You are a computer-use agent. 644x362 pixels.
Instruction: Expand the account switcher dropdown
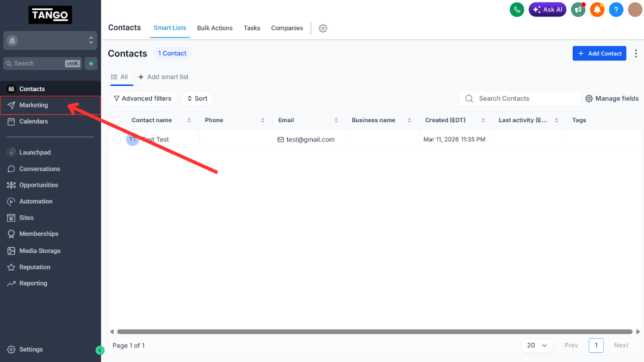pyautogui.click(x=50, y=41)
